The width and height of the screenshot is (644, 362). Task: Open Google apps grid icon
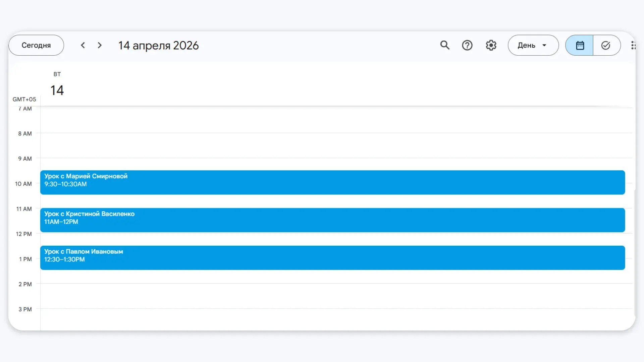click(x=633, y=45)
